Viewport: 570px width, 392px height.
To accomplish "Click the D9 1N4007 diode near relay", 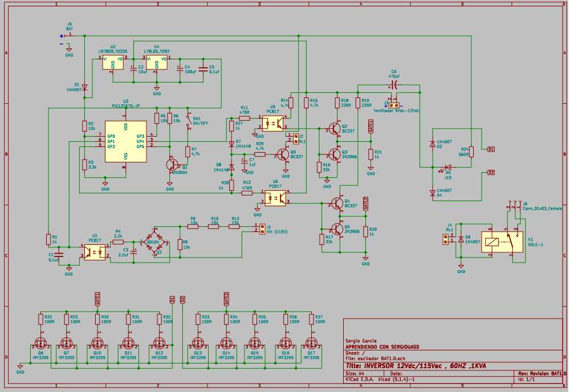I will pyautogui.click(x=461, y=239).
